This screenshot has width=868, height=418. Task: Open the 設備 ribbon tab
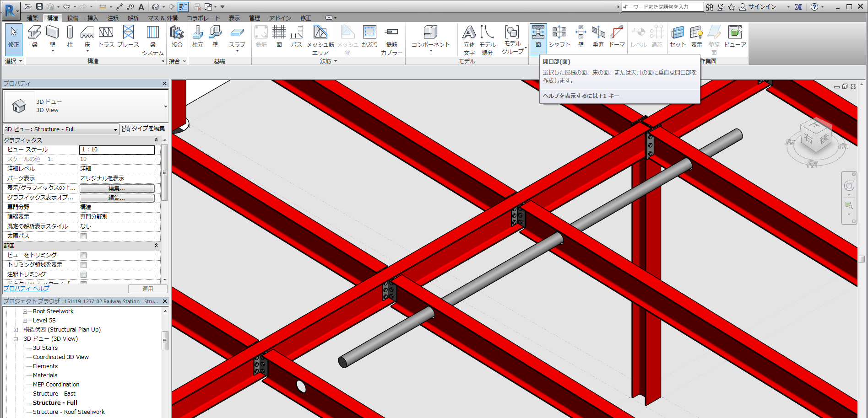coord(73,18)
